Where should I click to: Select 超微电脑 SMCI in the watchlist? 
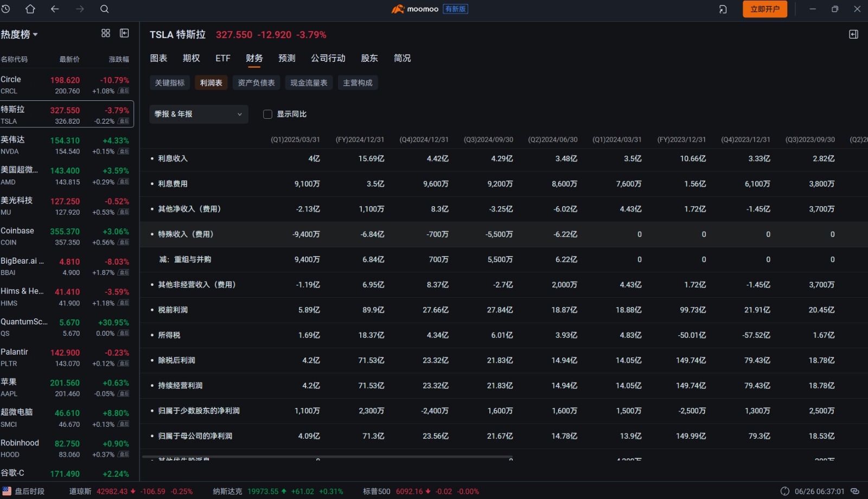click(67, 418)
